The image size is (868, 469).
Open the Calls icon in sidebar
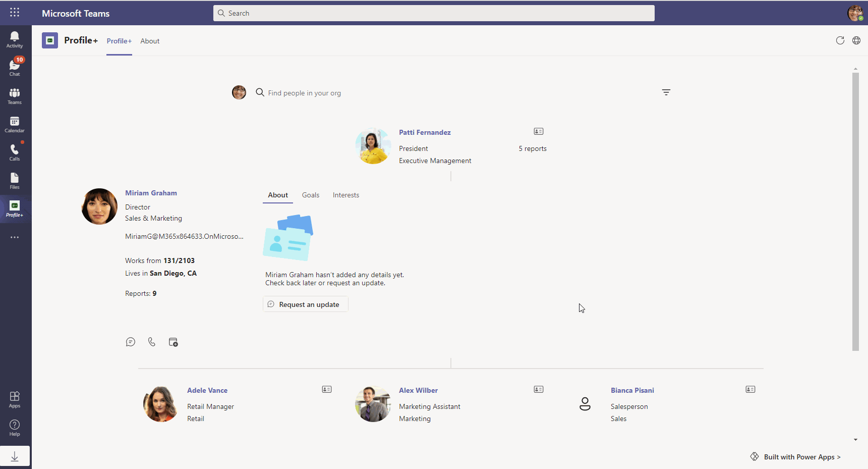(15, 152)
